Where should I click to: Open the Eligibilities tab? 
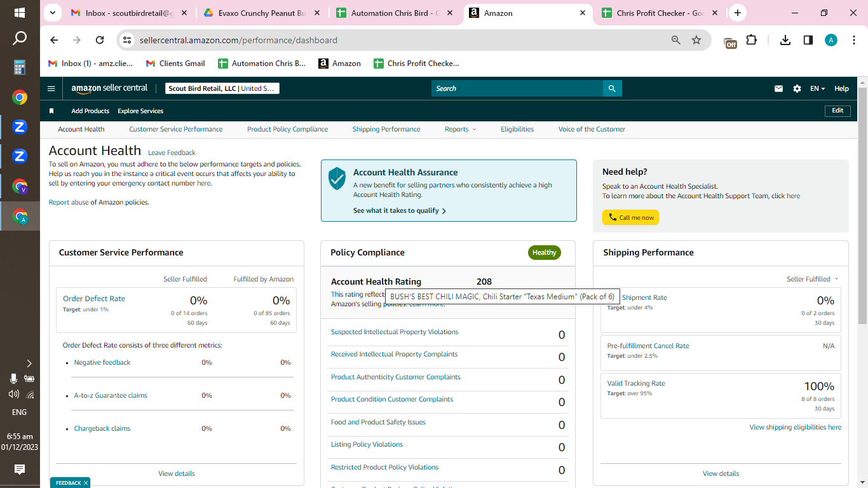[517, 129]
